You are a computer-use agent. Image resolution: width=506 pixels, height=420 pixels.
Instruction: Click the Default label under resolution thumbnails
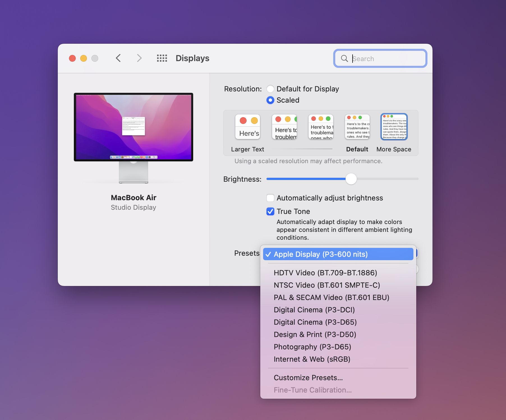click(357, 149)
